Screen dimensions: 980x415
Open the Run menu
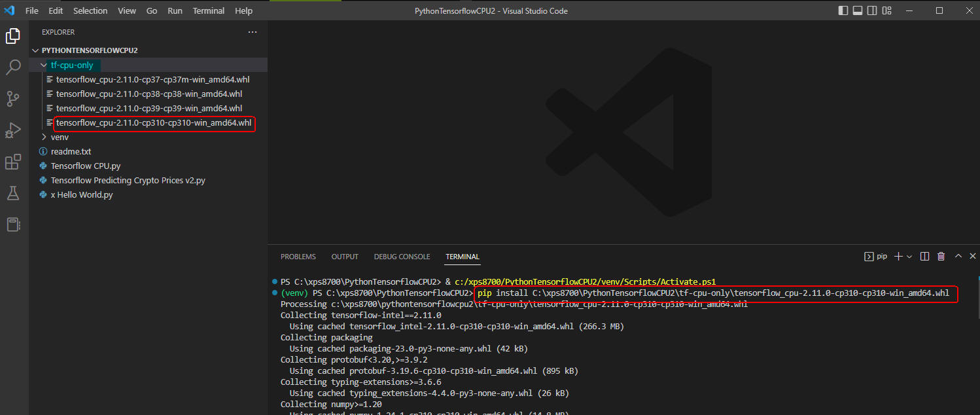pos(175,10)
